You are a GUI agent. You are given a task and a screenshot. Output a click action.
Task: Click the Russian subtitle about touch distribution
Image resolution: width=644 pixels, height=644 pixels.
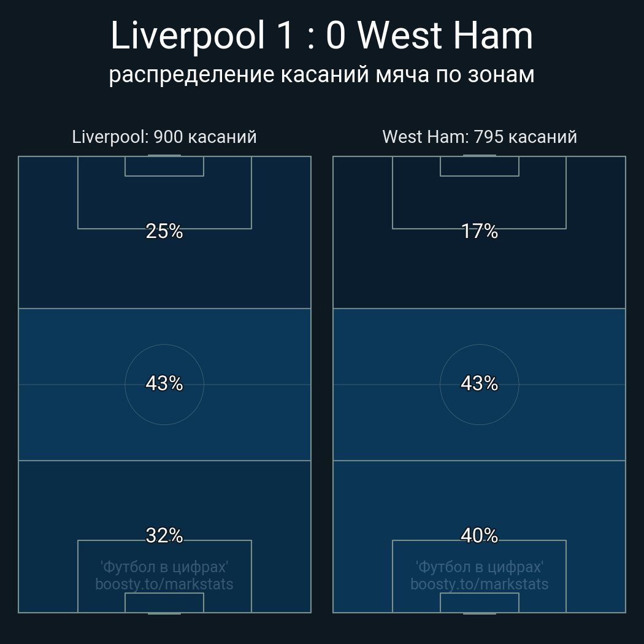tap(321, 74)
